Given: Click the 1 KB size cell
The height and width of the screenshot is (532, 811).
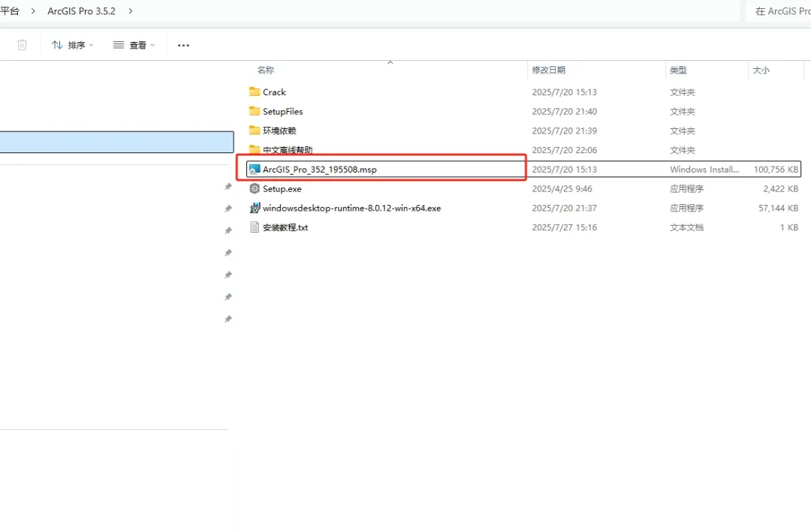Looking at the screenshot, I should (789, 227).
